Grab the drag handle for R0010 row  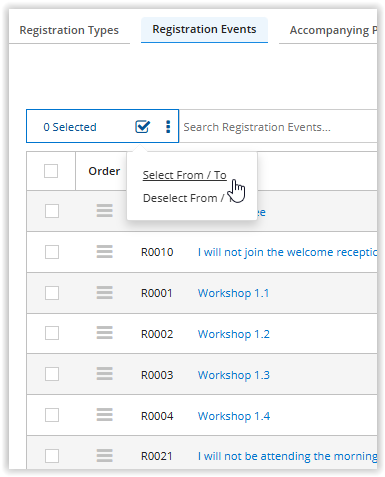coord(105,252)
